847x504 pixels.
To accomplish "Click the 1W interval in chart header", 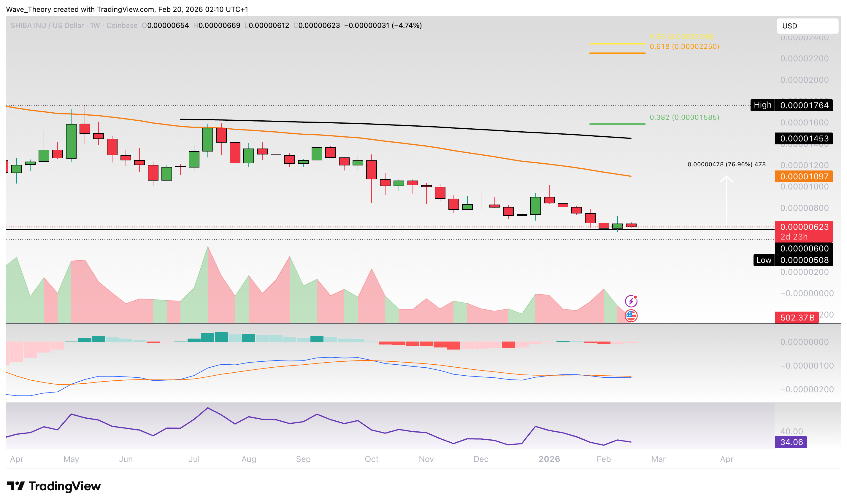I will 95,25.
